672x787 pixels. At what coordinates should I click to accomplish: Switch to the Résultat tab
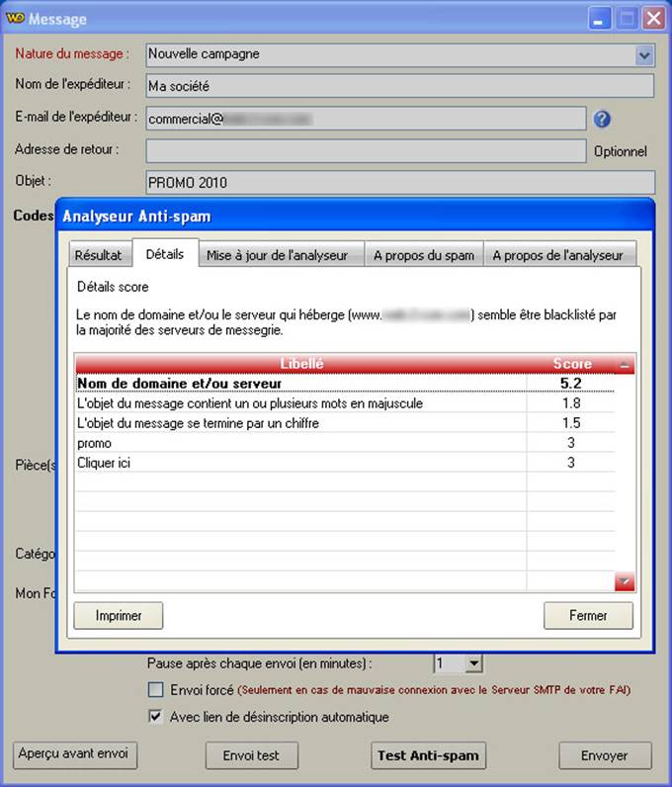pyautogui.click(x=99, y=255)
